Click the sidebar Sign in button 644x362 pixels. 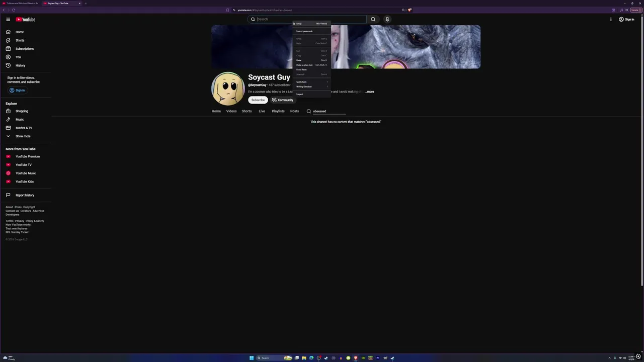pyautogui.click(x=17, y=90)
